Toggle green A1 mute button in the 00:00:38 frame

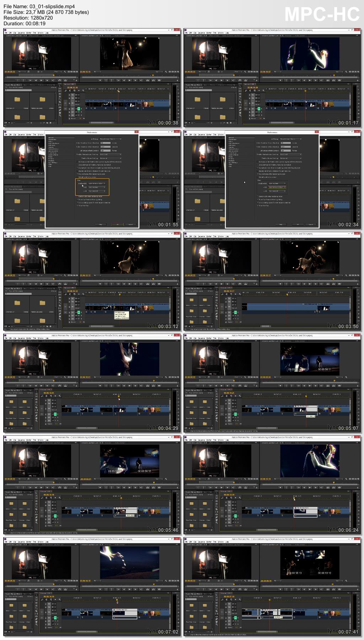click(x=79, y=109)
